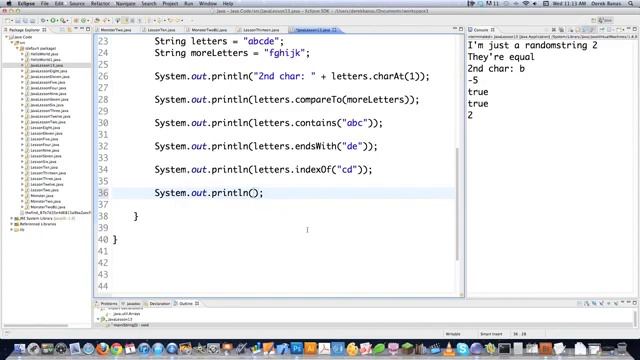Maximize the Console view
The height and width of the screenshot is (360, 640).
635,29
